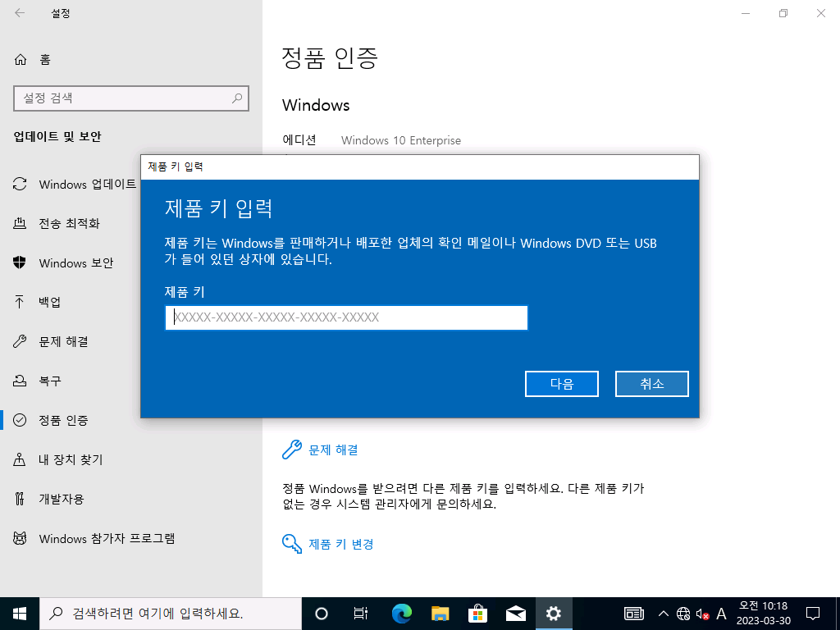Click the 다음 button in the dialog

(561, 384)
